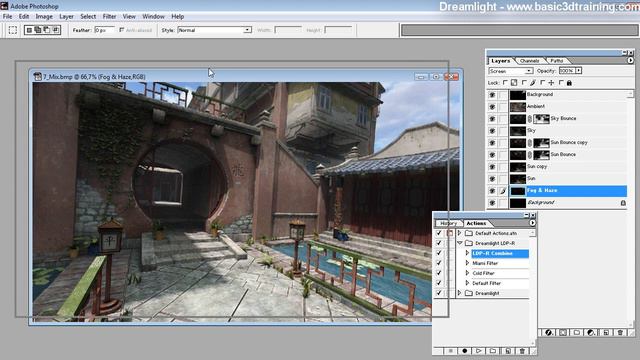The image size is (640, 360).
Task: Open the Layer menu
Action: [x=66, y=16]
